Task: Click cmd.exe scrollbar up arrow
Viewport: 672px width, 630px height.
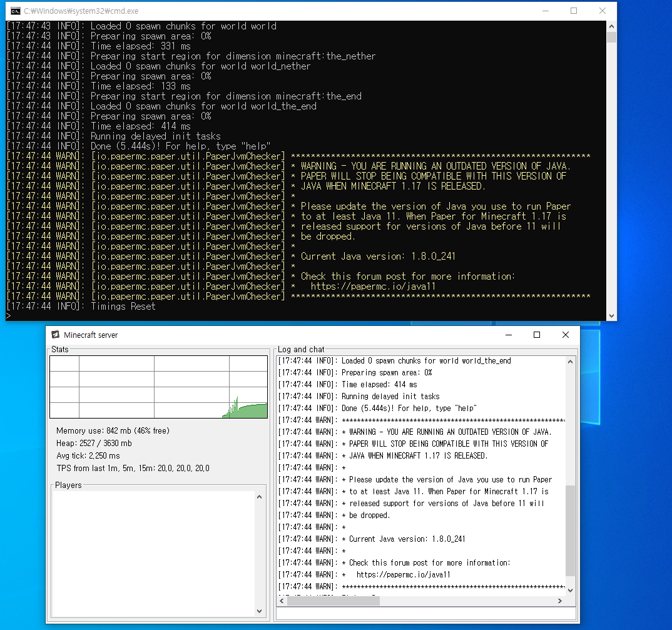Action: click(611, 26)
